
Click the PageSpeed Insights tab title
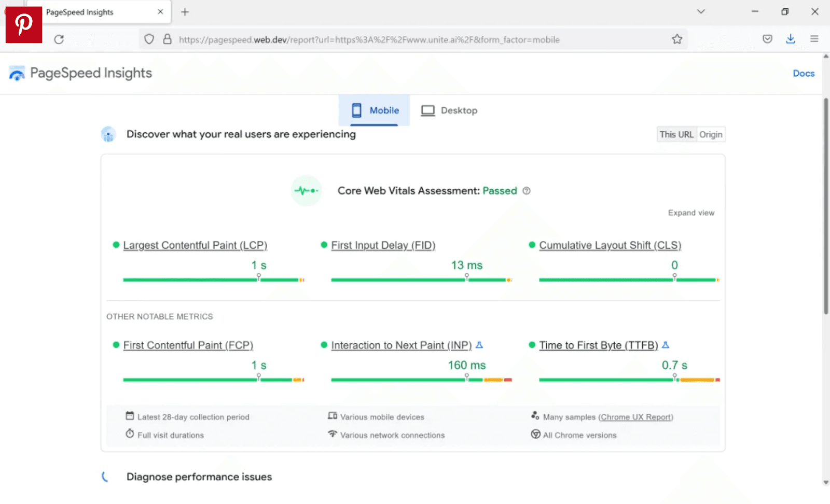(x=79, y=12)
